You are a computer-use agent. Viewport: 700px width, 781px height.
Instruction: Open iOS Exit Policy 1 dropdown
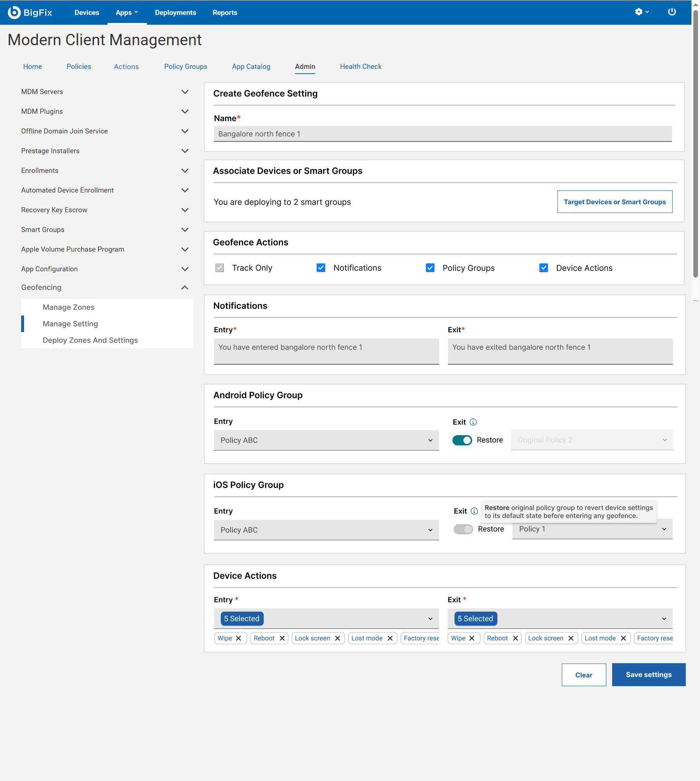tap(592, 529)
